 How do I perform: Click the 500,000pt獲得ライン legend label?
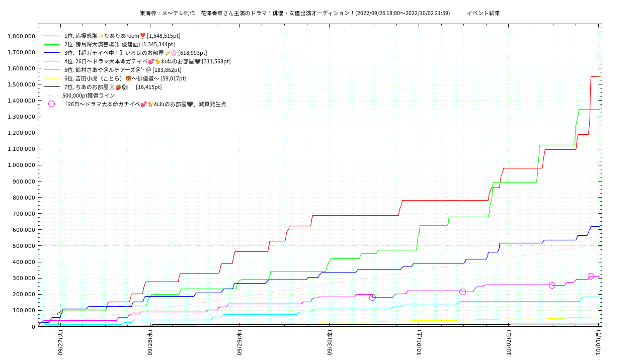89,96
